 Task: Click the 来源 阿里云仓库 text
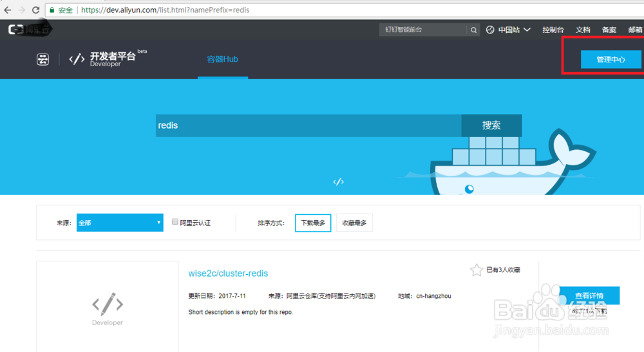point(321,296)
